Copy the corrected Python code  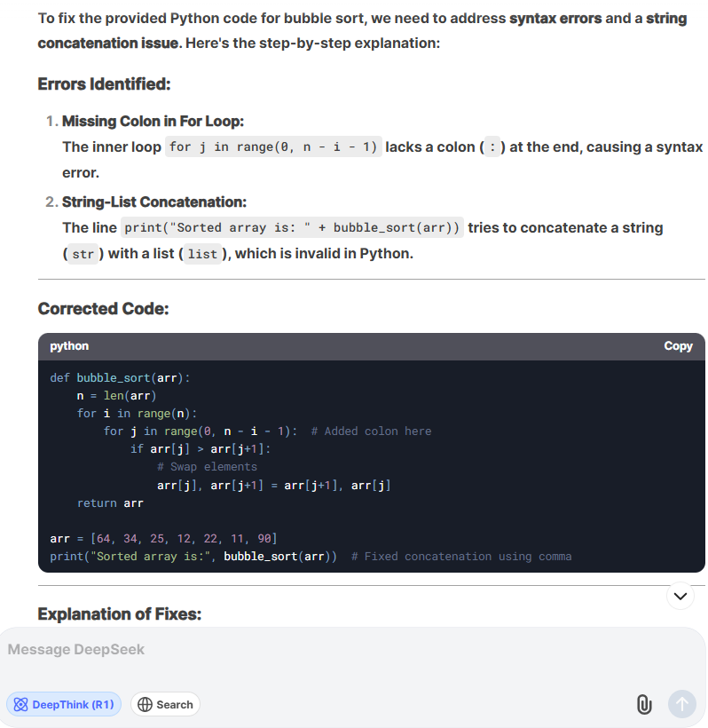(x=678, y=346)
